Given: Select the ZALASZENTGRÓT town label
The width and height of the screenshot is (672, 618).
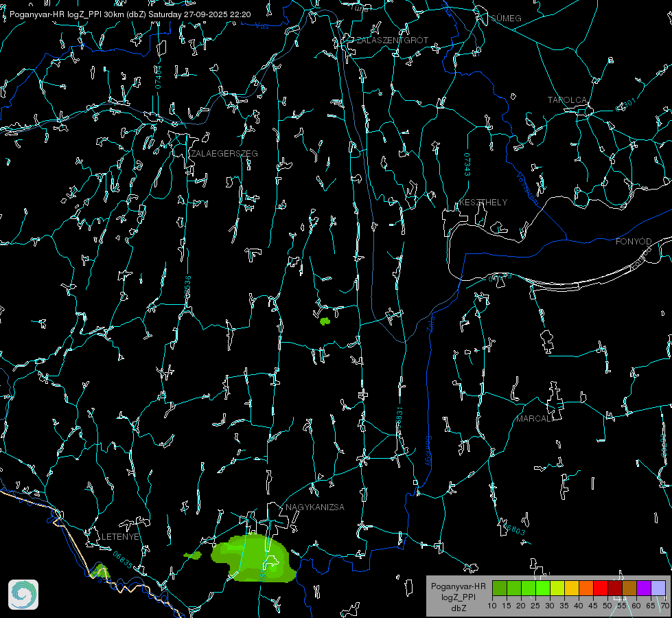Looking at the screenshot, I should (393, 41).
